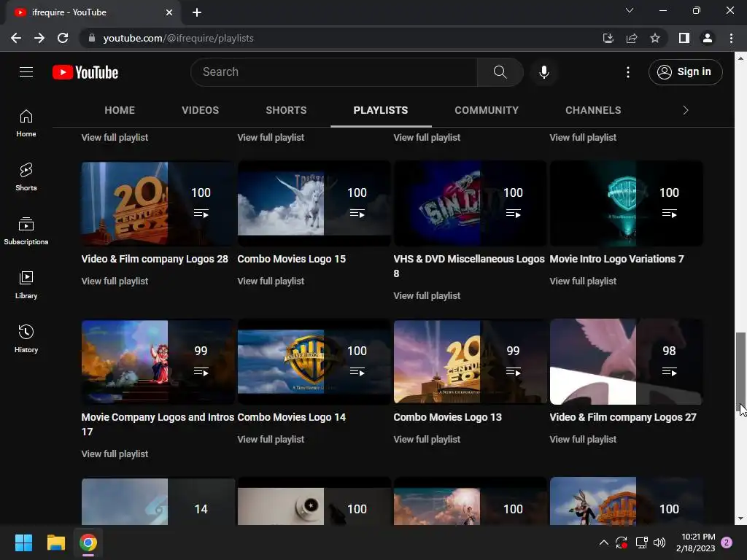Click in the YouTube search field
The width and height of the screenshot is (747, 560).
click(x=334, y=72)
